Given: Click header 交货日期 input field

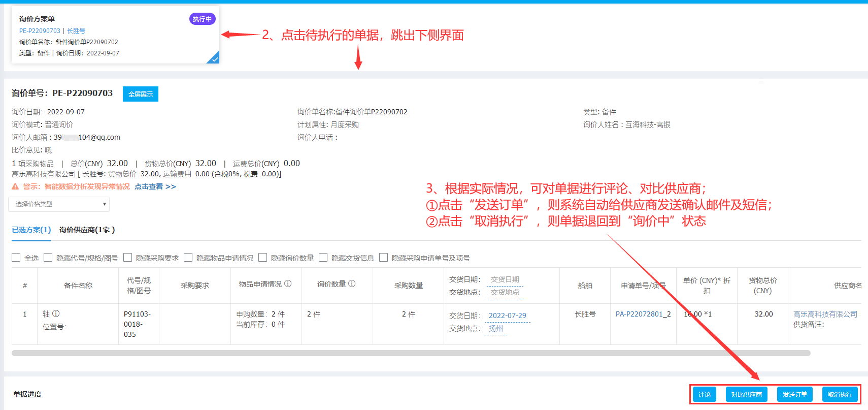Looking at the screenshot, I should coord(505,280).
